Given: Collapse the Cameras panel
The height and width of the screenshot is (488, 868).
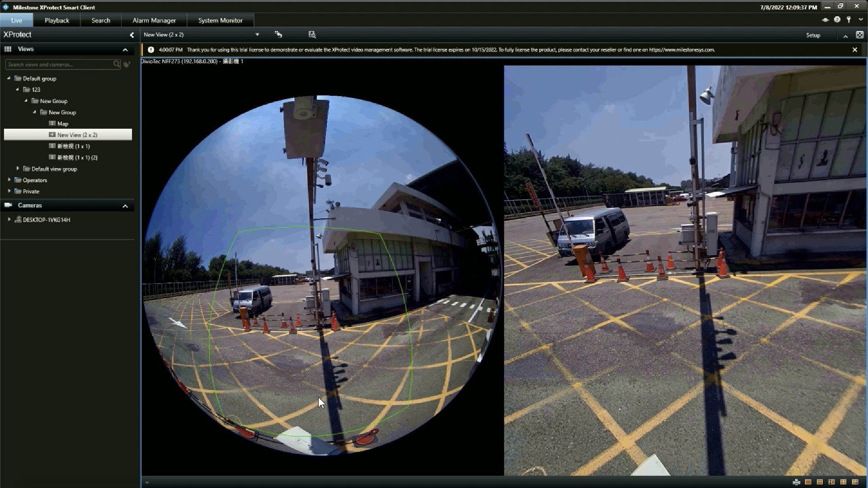Looking at the screenshot, I should (125, 206).
